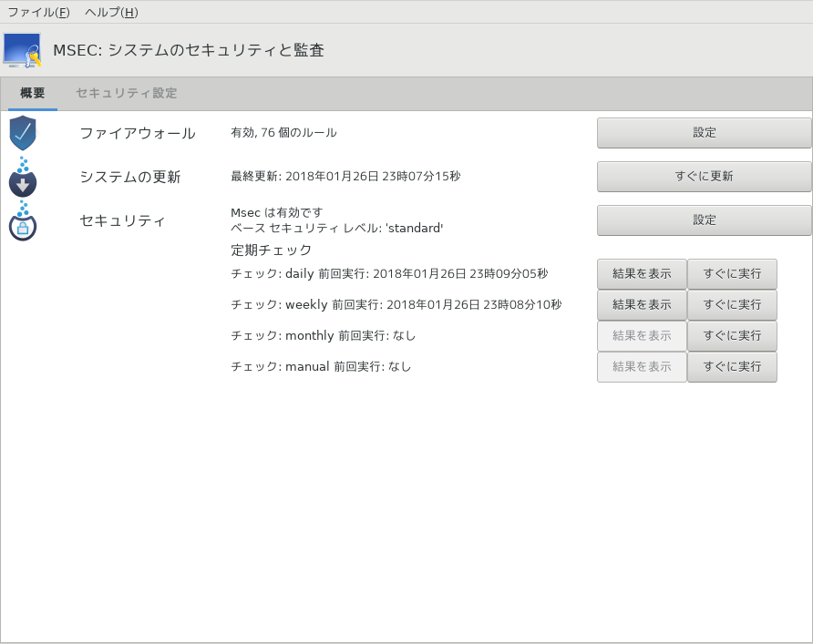Click the MSEC monitor and keys logo
Screen dimensions: 813x644
pyautogui.click(x=22, y=50)
